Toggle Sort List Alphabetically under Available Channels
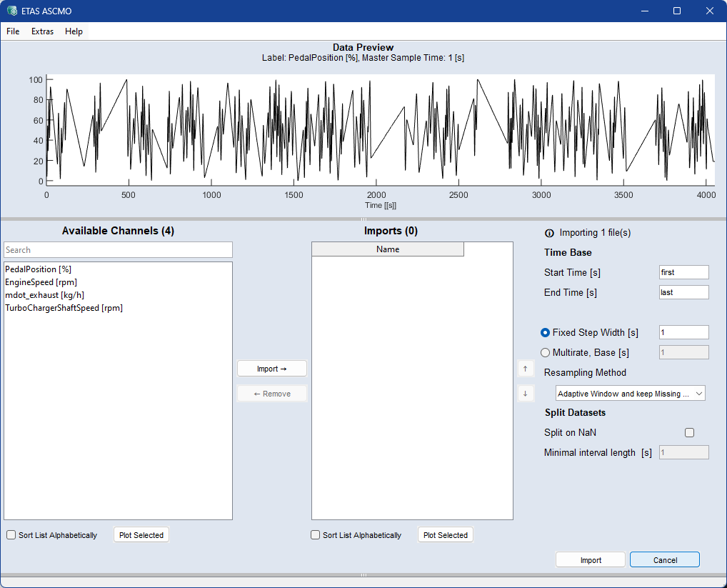Image resolution: width=727 pixels, height=588 pixels. point(11,535)
